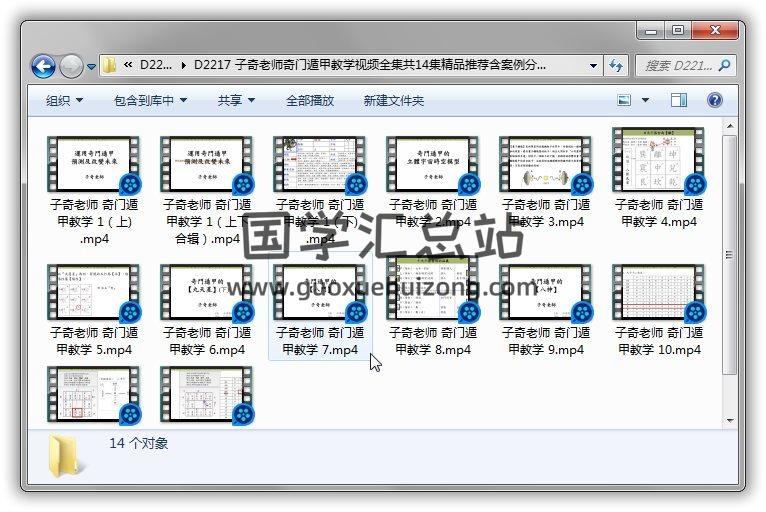Select the D22... breadcrumb segment
The image size is (766, 512).
tap(155, 64)
